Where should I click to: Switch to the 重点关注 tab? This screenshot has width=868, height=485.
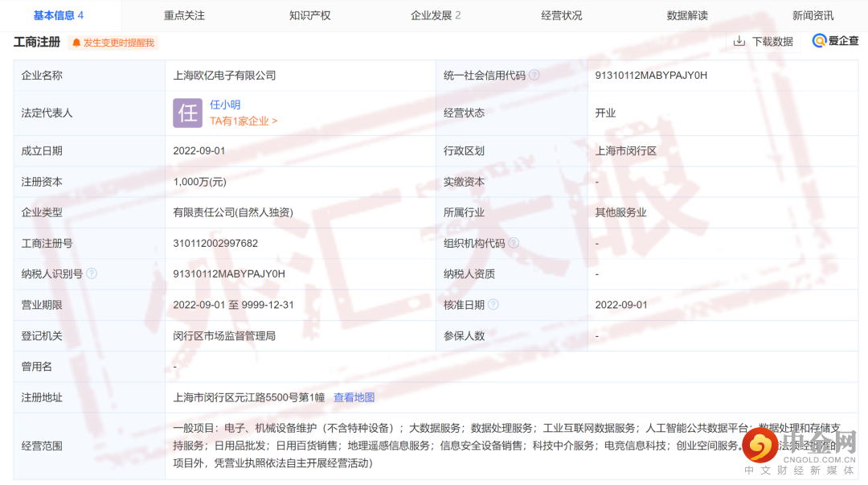pyautogui.click(x=184, y=15)
